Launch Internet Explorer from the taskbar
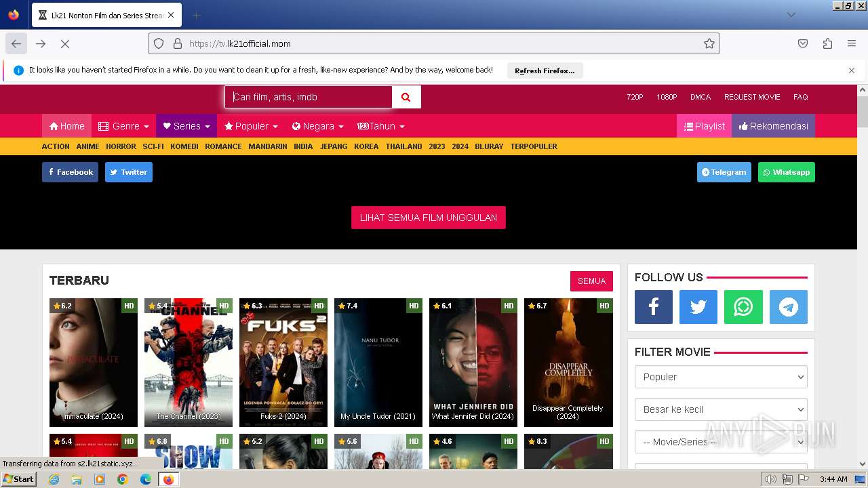This screenshot has height=488, width=868. click(54, 479)
